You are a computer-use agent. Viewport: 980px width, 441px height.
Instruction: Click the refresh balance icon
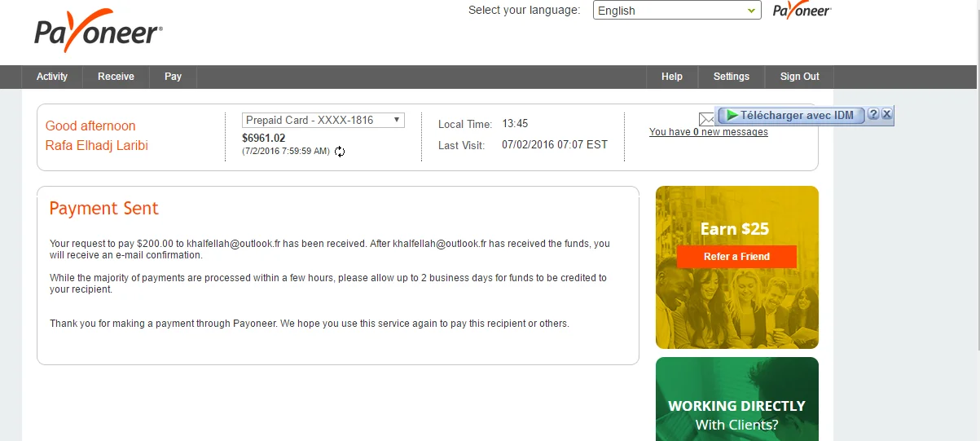(340, 152)
